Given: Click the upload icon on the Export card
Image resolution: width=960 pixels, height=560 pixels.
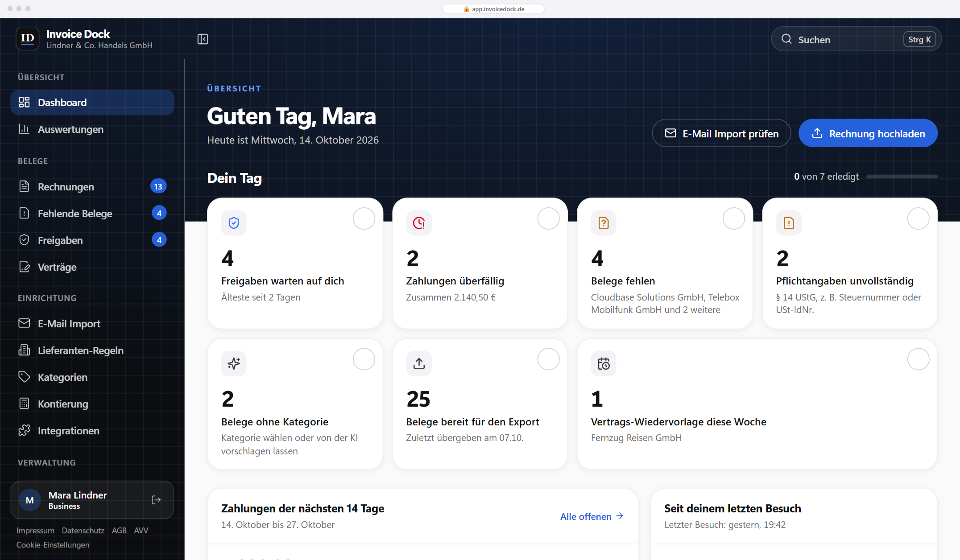Looking at the screenshot, I should [x=419, y=363].
